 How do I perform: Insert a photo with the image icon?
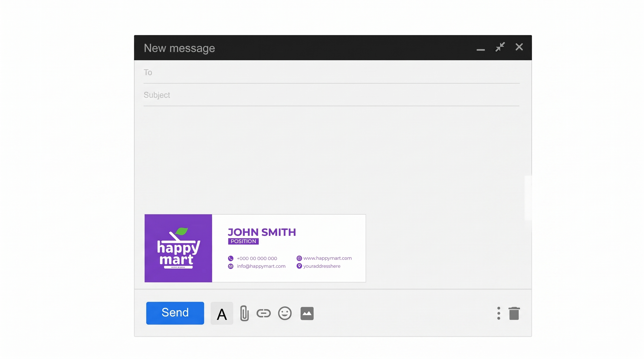(307, 313)
